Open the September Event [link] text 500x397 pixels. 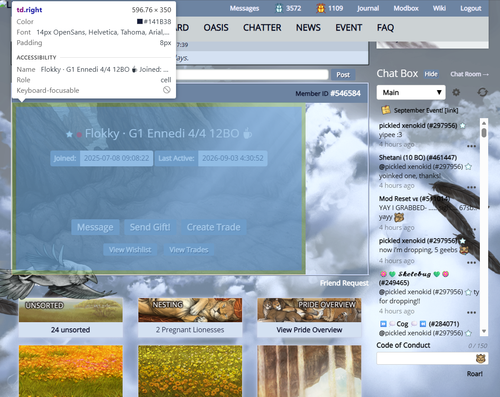(x=426, y=110)
